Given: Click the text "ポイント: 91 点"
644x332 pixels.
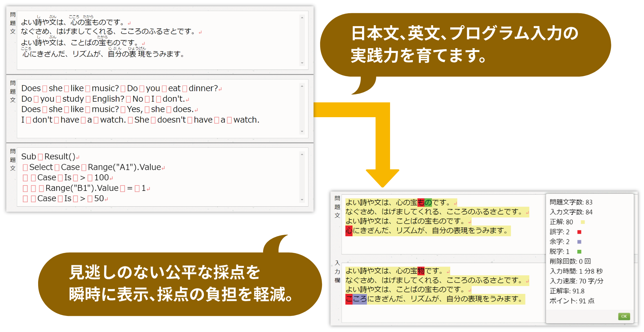Looking at the screenshot, I should 572,301.
